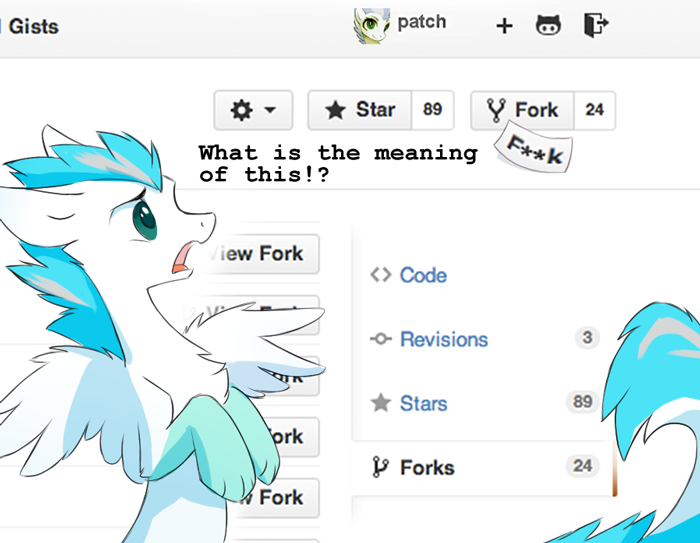
Task: Click the Revisions commit icon
Action: 381,339
